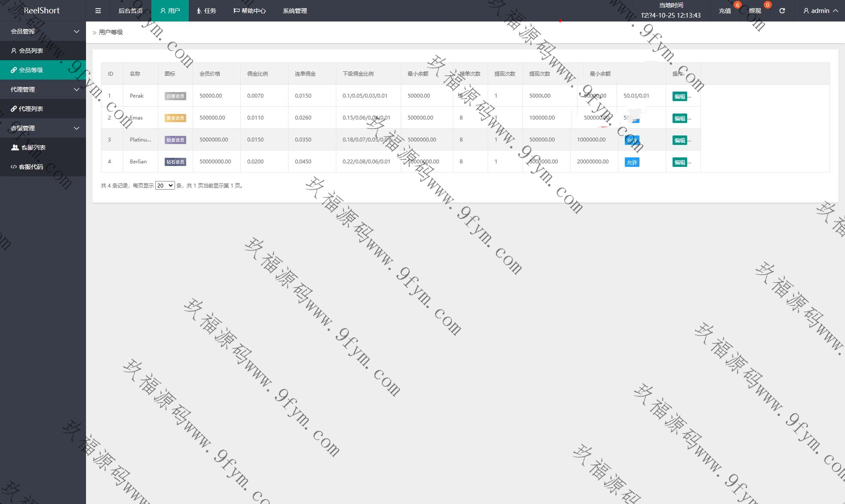Open the 系统管理 top menu
845x504 pixels.
click(295, 11)
